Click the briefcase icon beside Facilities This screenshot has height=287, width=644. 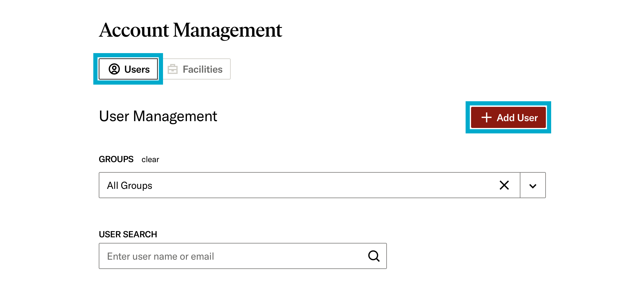pyautogui.click(x=173, y=69)
